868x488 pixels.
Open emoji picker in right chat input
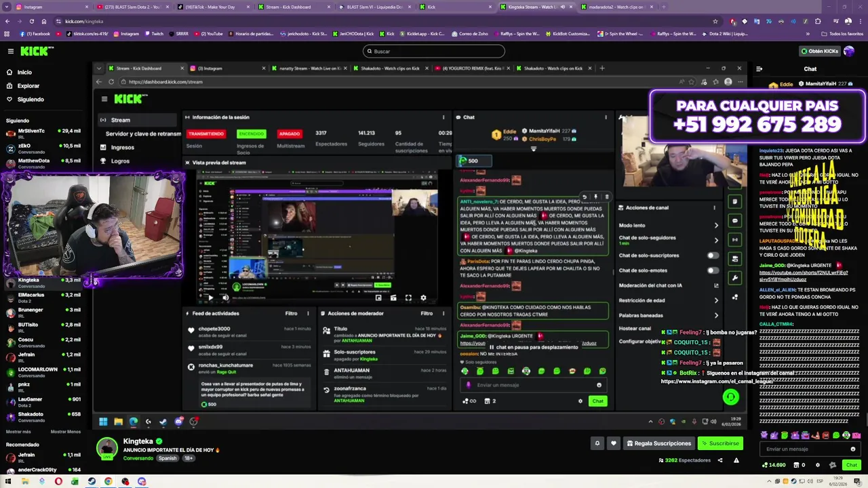point(852,449)
